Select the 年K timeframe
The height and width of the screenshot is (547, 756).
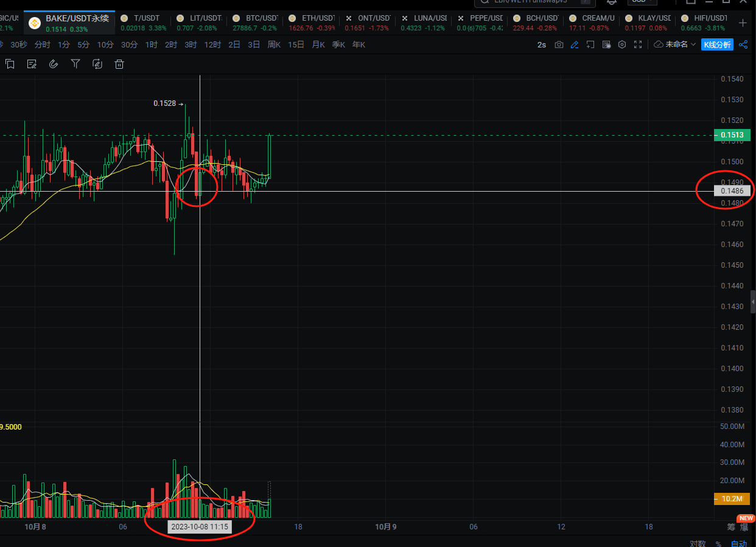pyautogui.click(x=359, y=44)
